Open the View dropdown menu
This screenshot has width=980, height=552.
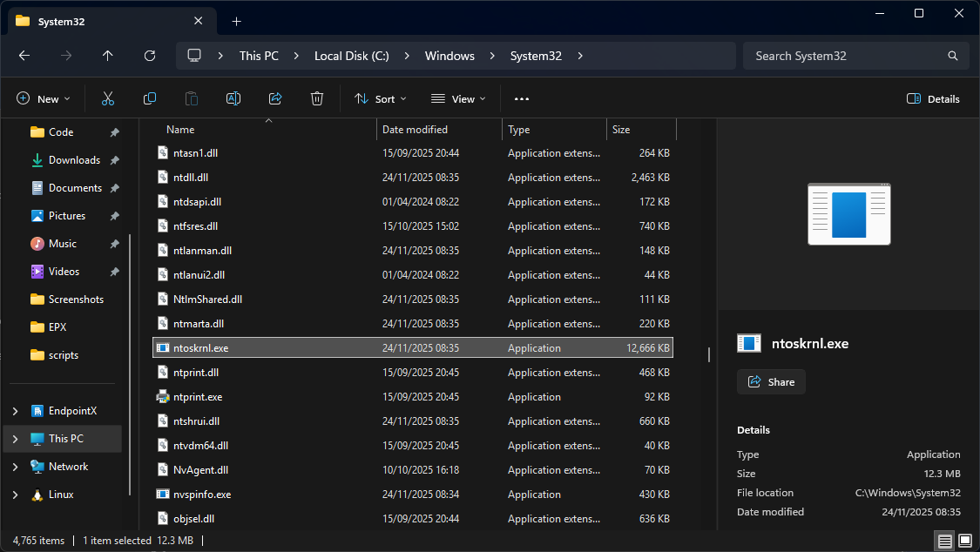(x=458, y=99)
